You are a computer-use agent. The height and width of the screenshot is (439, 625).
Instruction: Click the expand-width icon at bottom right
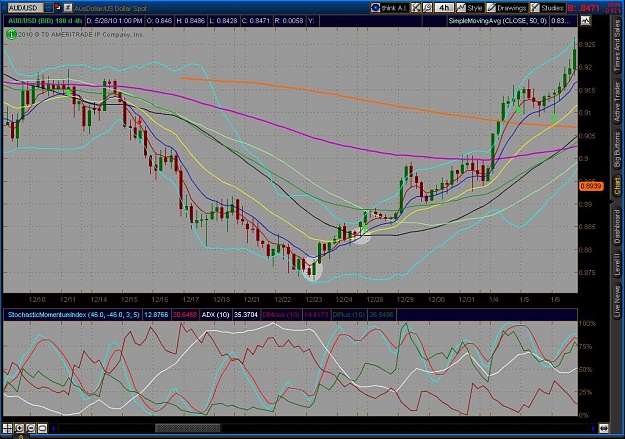(604, 428)
